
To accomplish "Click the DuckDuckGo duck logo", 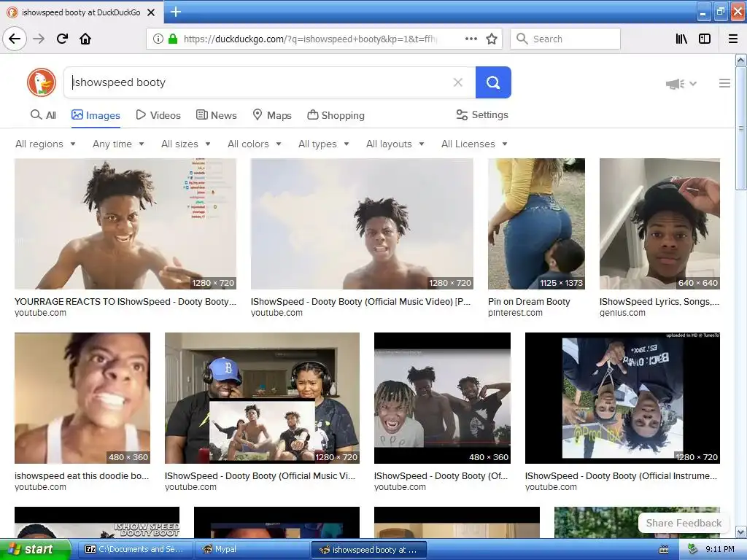I will (x=42, y=82).
